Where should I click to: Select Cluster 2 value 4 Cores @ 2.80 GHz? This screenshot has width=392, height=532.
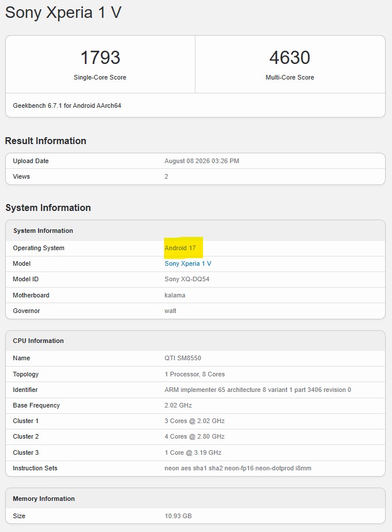194,437
